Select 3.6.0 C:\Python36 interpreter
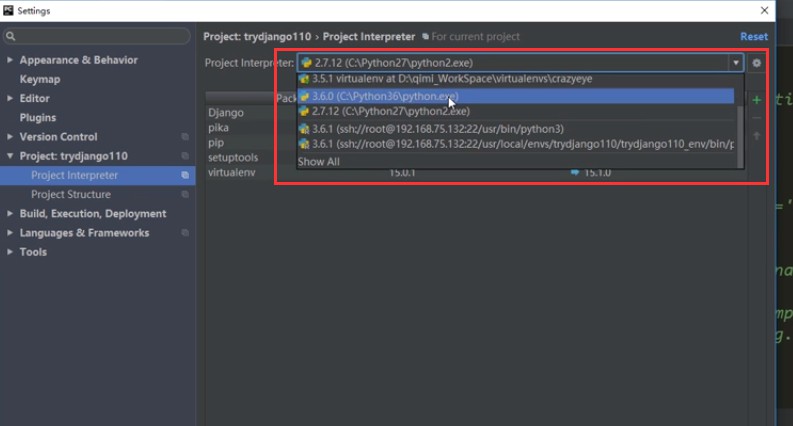 tap(516, 96)
